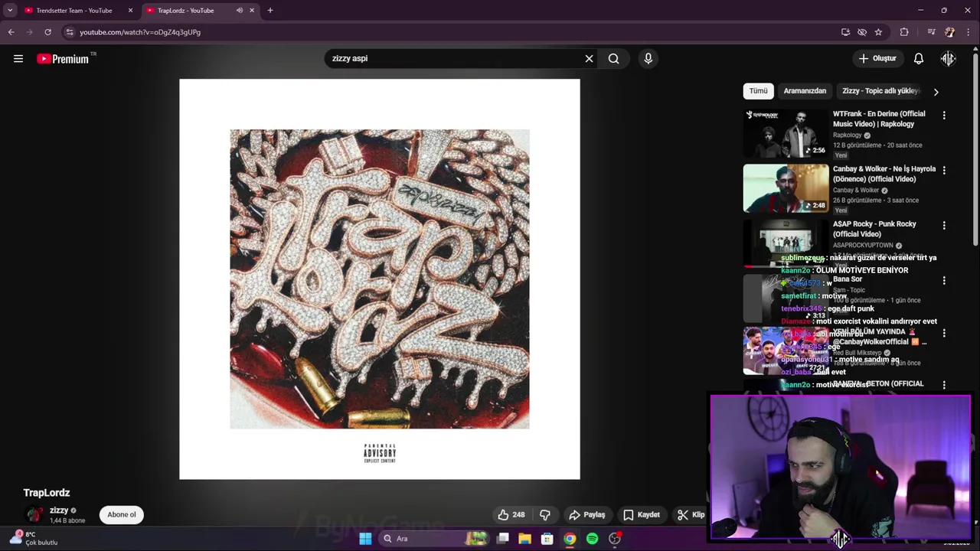Close the Trendsetter Team tab
The image size is (980, 551).
point(130,11)
